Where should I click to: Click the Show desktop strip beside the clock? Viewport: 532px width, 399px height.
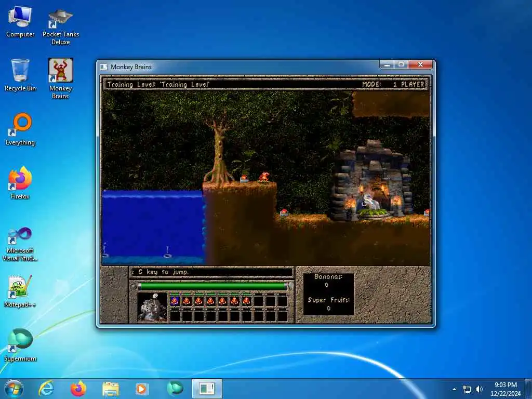528,389
